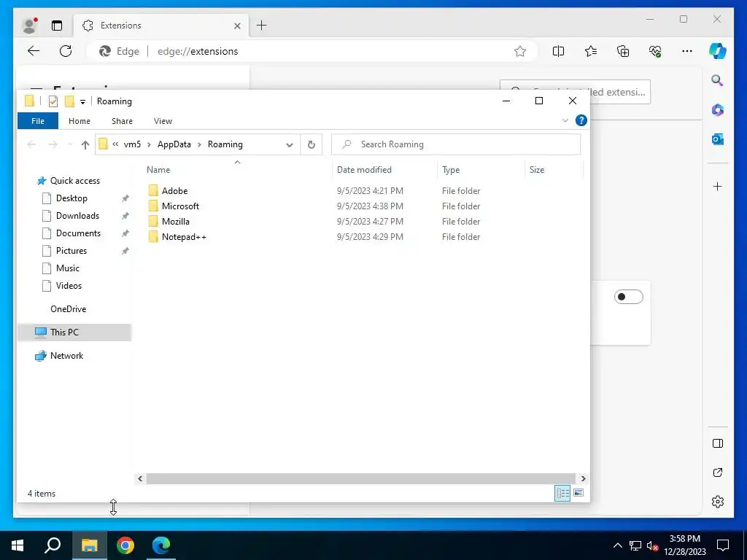
Task: Select the Adobe folder
Action: 174,191
